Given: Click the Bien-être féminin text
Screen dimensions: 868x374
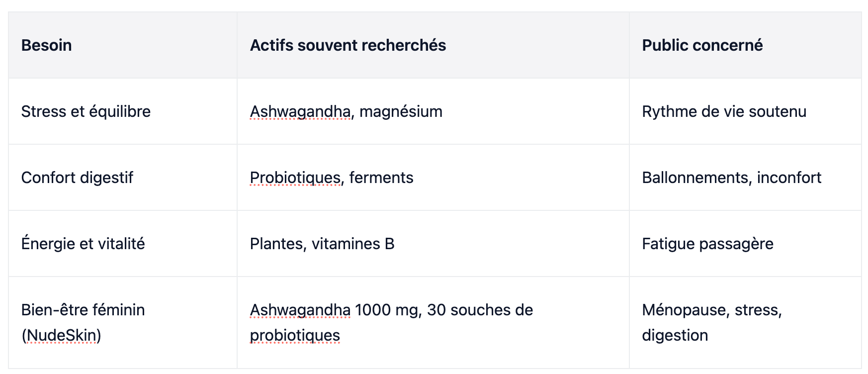Looking at the screenshot, I should (x=83, y=310).
